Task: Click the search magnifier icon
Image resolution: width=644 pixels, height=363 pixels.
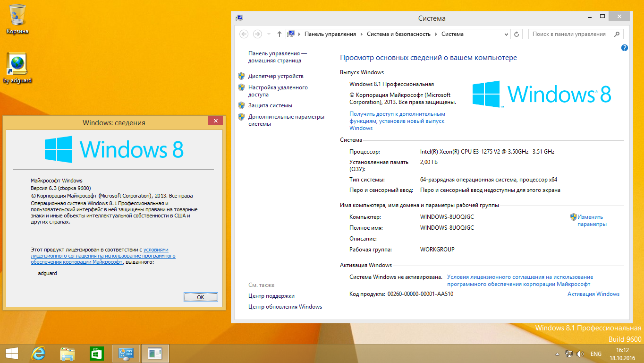Action: (x=617, y=34)
